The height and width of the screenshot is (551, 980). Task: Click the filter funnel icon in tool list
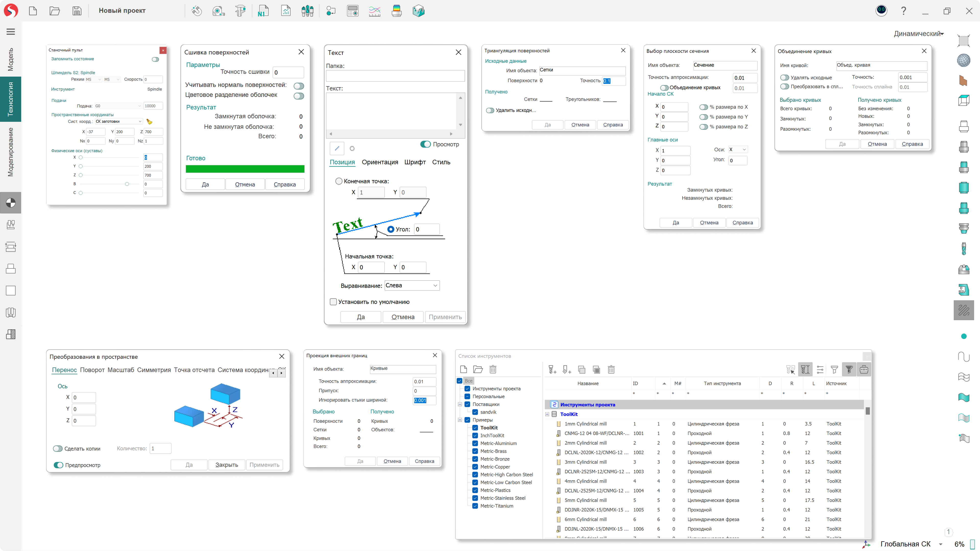point(834,369)
